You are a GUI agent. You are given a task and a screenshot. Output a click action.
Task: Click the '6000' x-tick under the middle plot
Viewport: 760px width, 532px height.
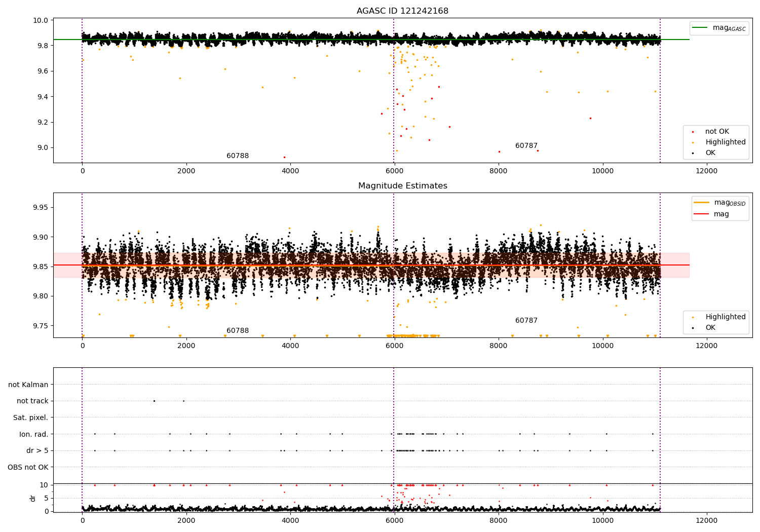tap(394, 346)
